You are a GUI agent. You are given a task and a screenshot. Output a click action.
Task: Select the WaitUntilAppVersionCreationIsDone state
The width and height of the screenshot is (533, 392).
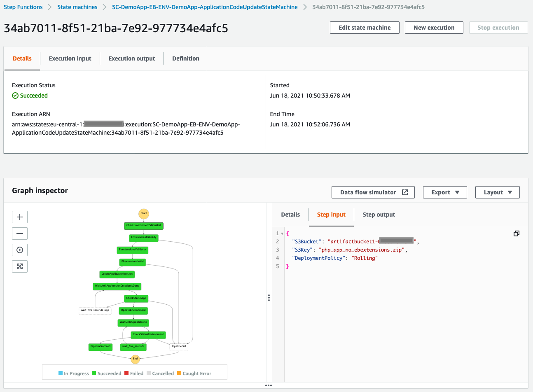click(117, 286)
